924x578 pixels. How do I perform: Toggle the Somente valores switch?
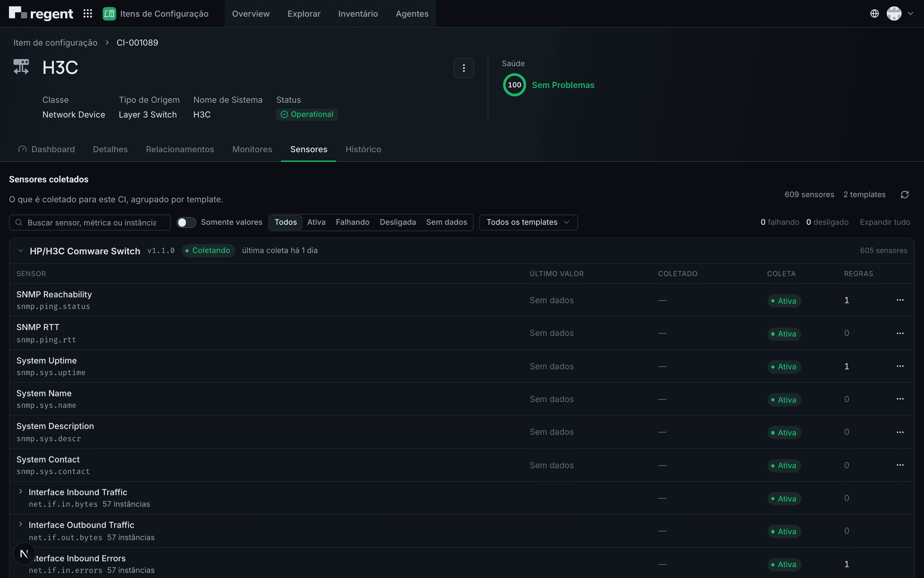tap(186, 223)
